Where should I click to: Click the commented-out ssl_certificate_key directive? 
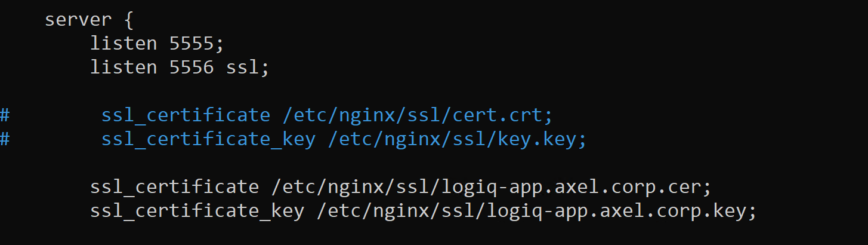pyautogui.click(x=208, y=139)
